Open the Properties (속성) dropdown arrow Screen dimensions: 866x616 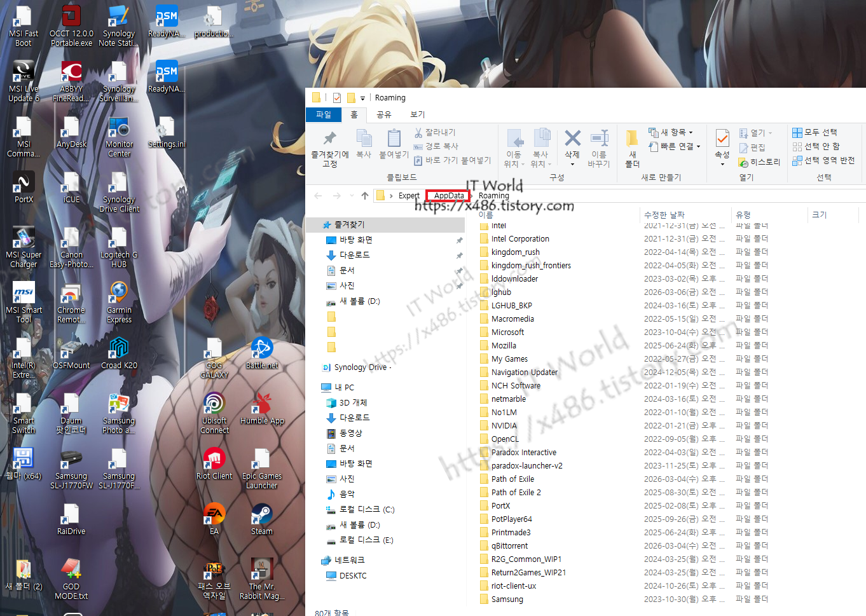(722, 164)
